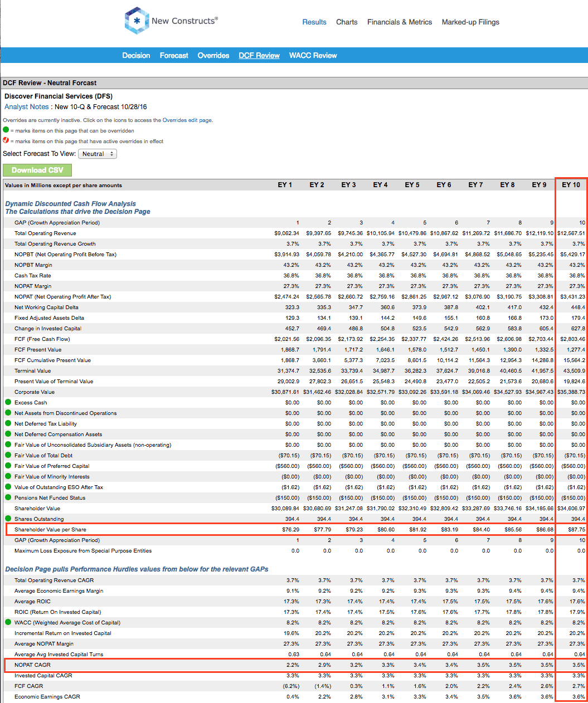Go to the Forecast page
Image resolution: width=588 pixels, height=703 pixels.
point(174,55)
